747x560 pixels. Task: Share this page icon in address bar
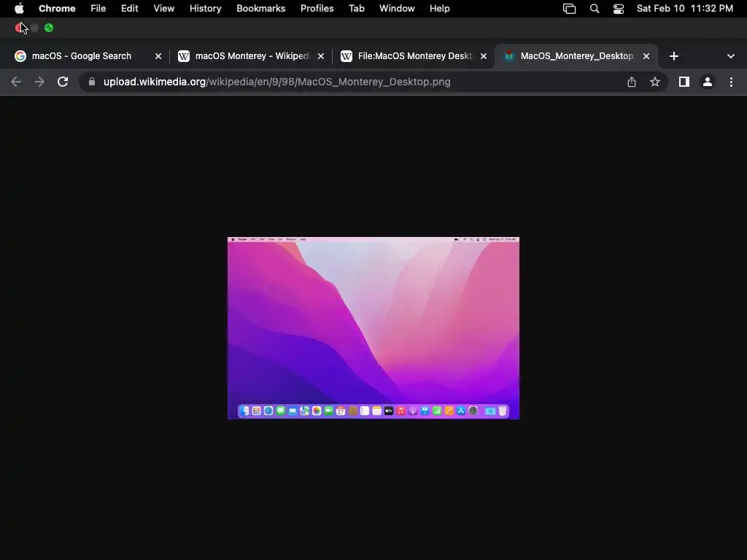coord(632,82)
